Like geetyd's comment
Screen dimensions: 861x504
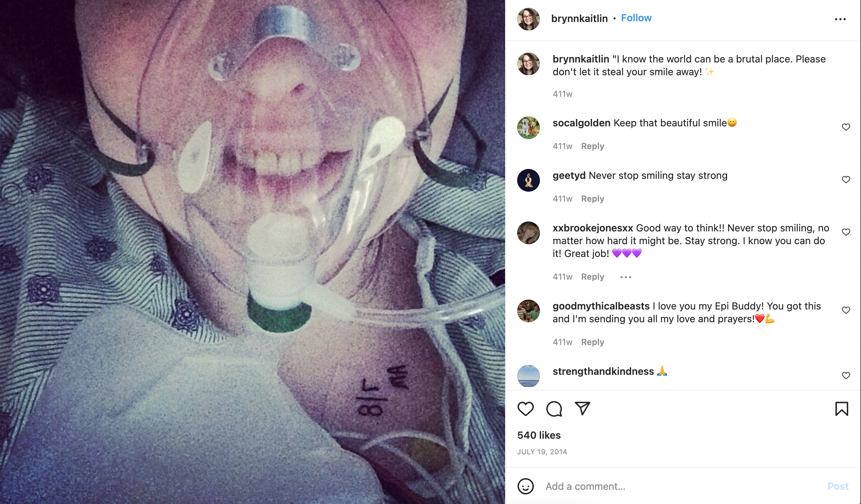(846, 180)
